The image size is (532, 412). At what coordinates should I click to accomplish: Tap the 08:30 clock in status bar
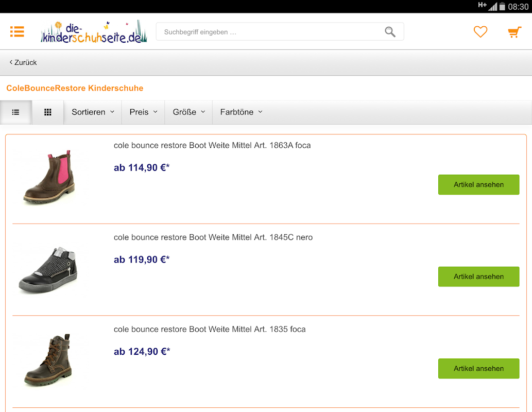518,7
